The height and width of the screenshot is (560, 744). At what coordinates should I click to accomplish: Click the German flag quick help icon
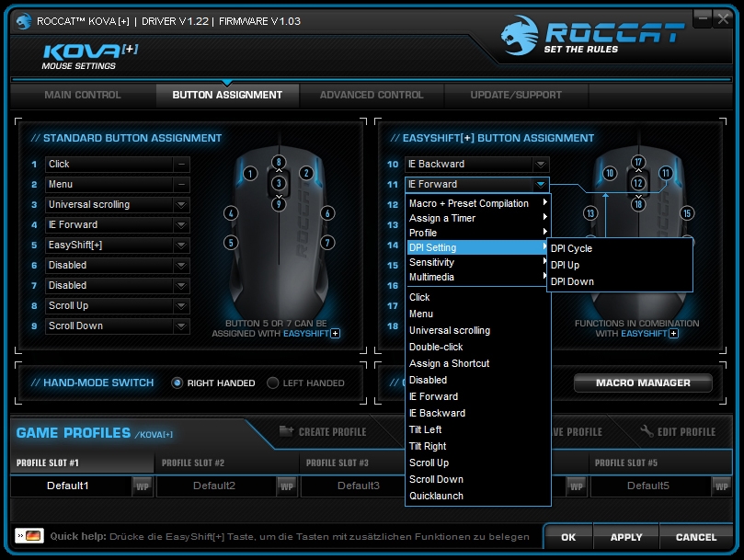coord(32,536)
